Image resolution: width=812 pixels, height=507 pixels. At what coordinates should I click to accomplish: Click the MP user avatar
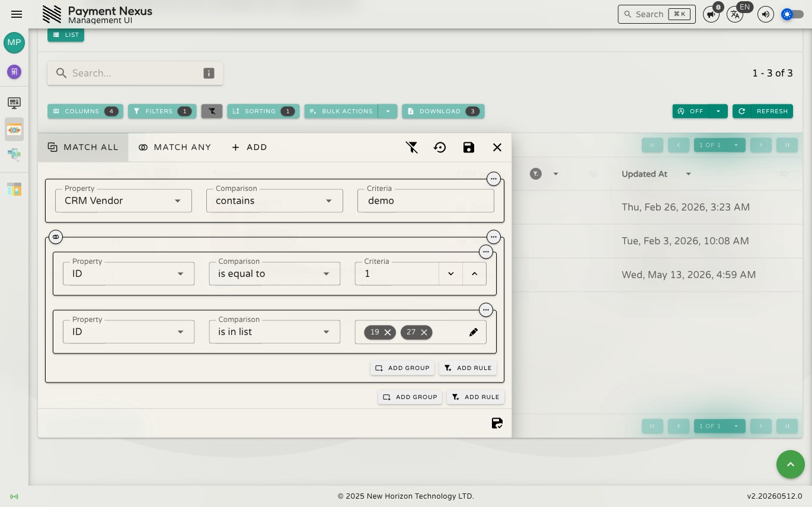14,43
